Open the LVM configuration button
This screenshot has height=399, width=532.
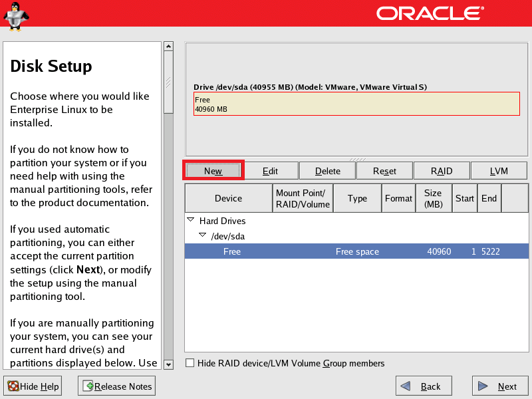point(499,171)
